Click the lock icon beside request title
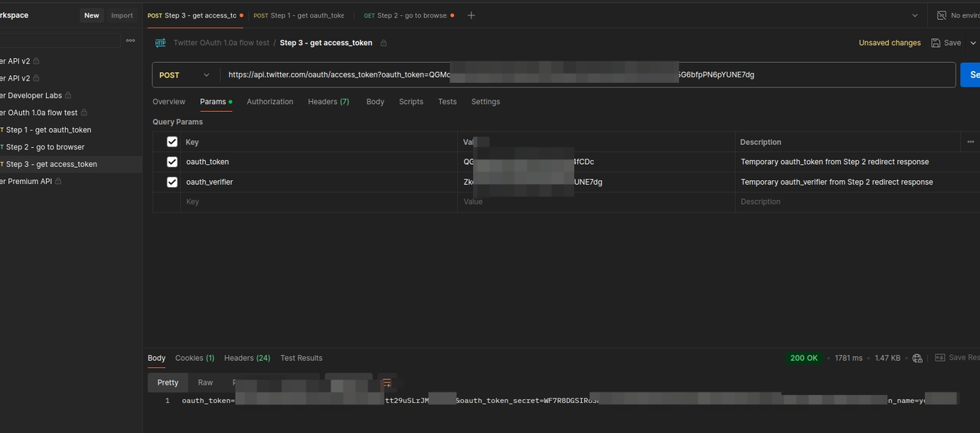 point(384,43)
